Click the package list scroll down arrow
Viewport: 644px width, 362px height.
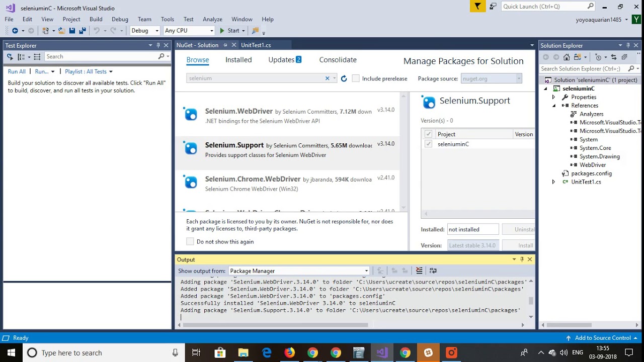(x=403, y=208)
